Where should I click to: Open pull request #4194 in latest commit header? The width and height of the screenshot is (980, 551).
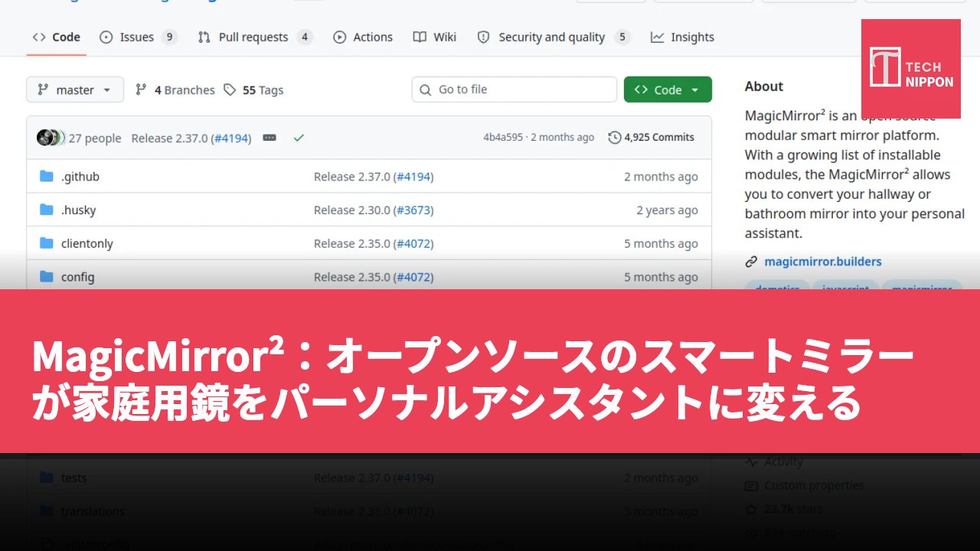pos(232,138)
